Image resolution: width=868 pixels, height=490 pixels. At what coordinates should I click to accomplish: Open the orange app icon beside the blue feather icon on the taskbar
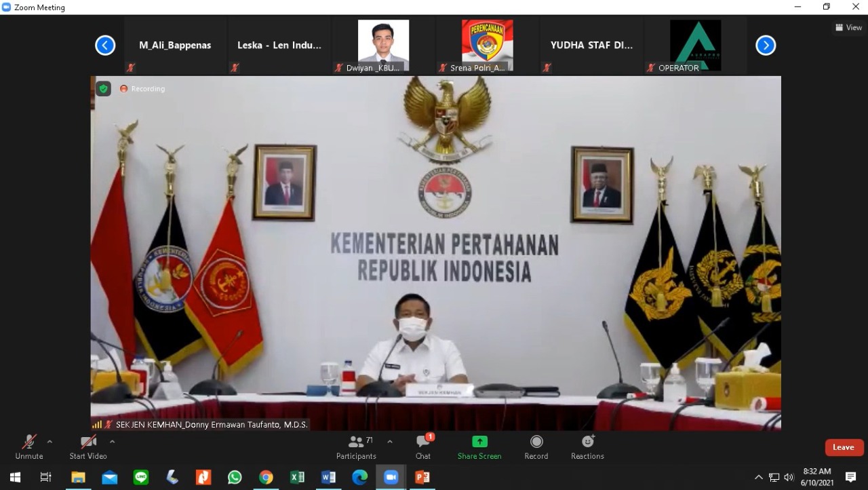(203, 477)
